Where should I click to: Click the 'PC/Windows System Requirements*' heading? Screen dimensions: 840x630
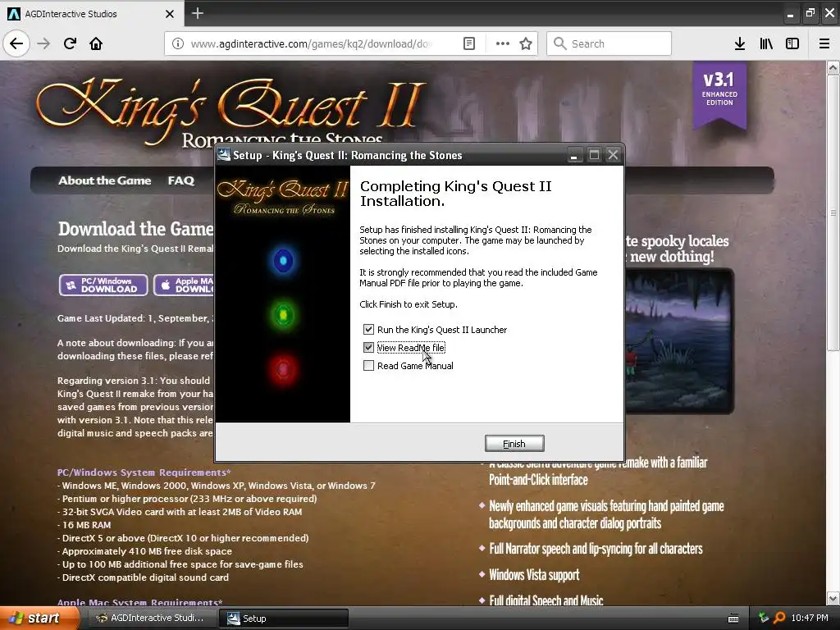pos(144,472)
